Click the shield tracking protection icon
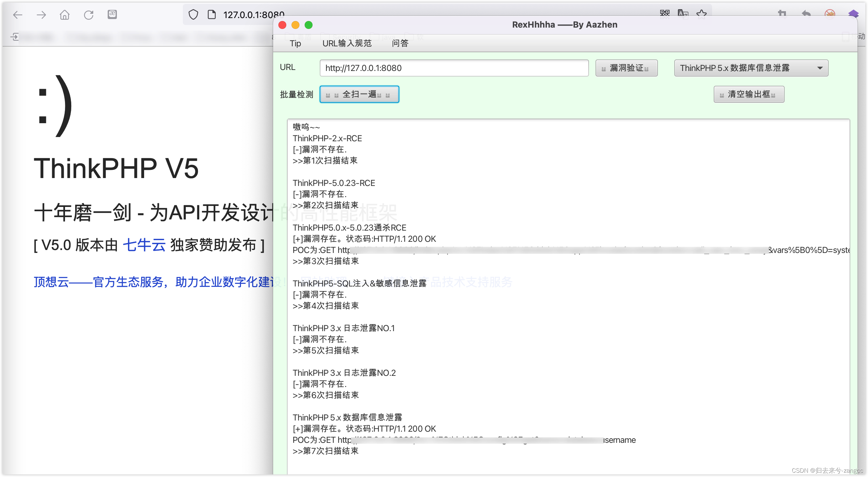Image resolution: width=868 pixels, height=477 pixels. tap(193, 15)
